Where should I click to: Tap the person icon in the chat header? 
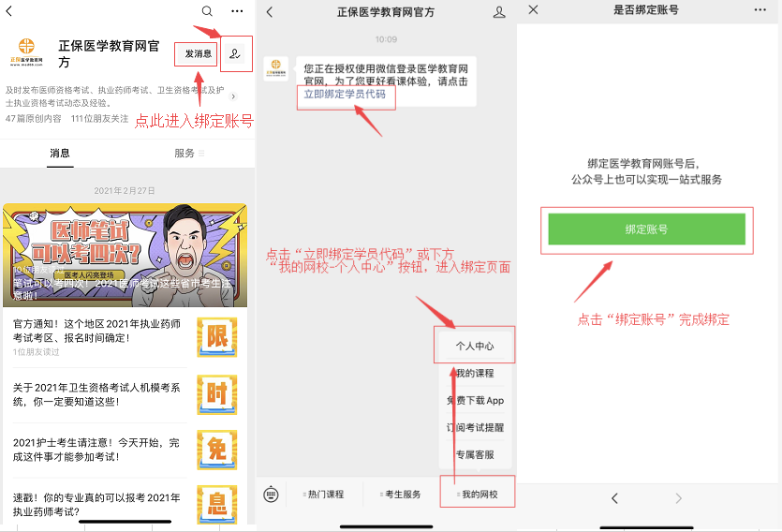coord(499,12)
